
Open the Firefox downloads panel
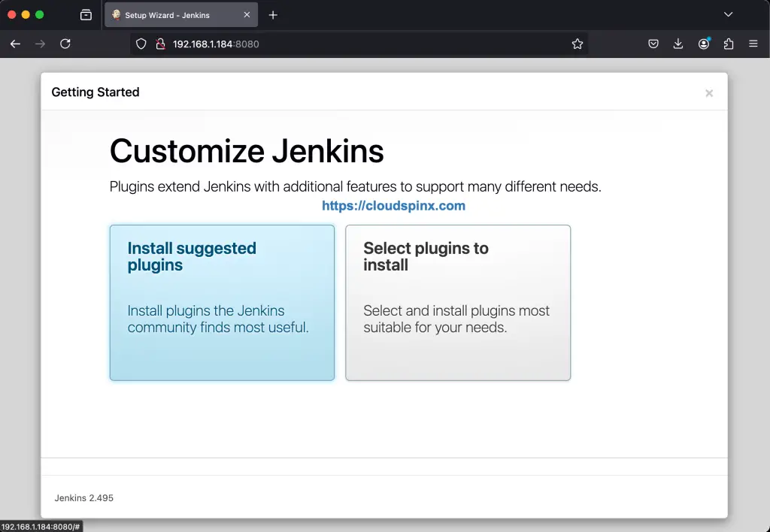point(678,44)
